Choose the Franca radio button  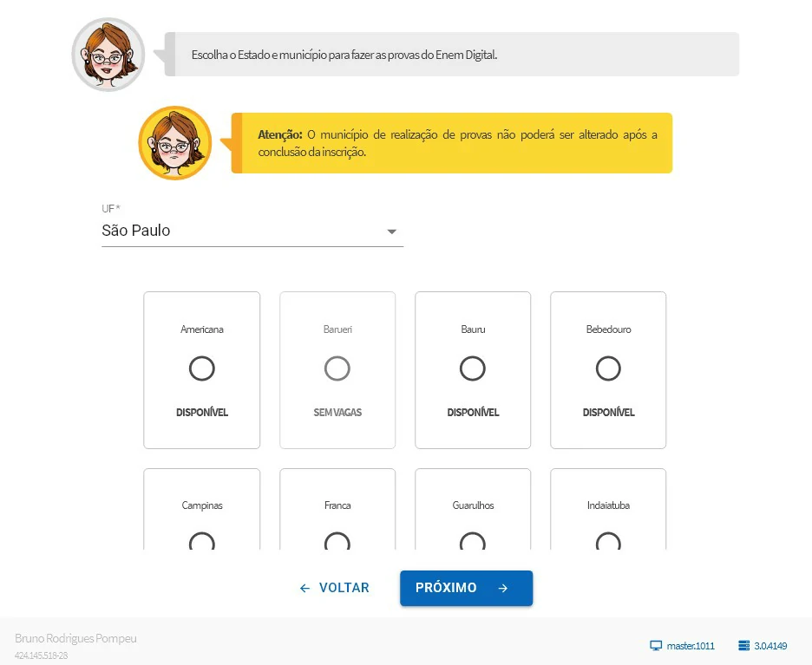(x=337, y=541)
